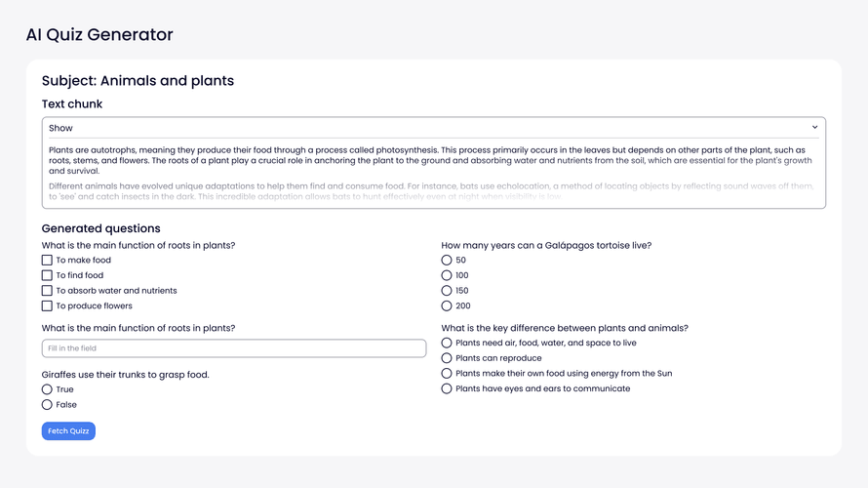868x488 pixels.
Task: Check the 'To find food' option
Action: tap(47, 275)
